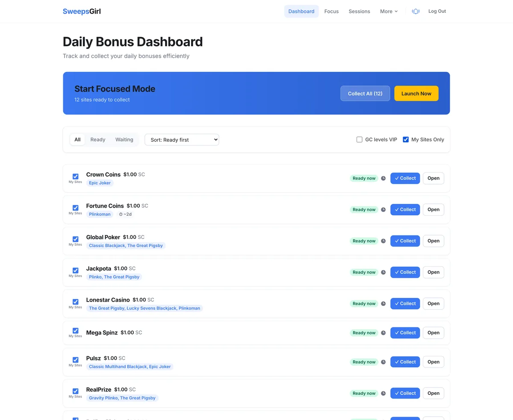The image size is (513, 420).
Task: Click Ready now badge on Mega Spinz
Action: pyautogui.click(x=364, y=333)
